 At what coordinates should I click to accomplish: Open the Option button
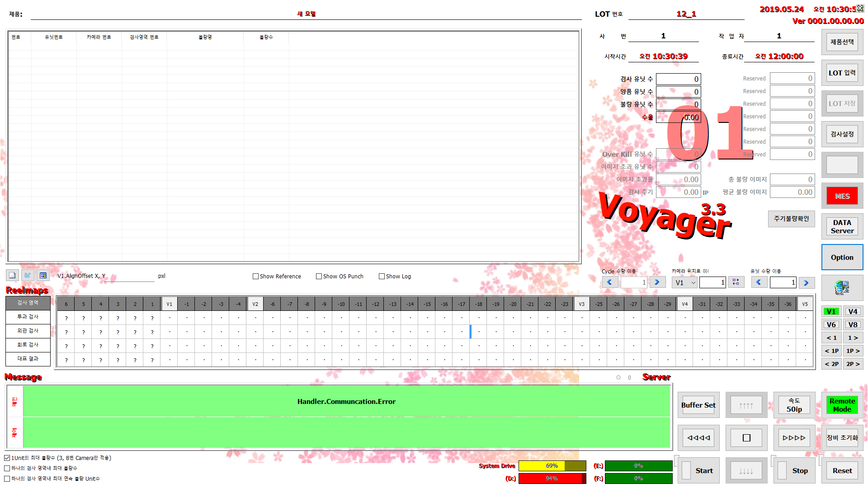pos(842,257)
